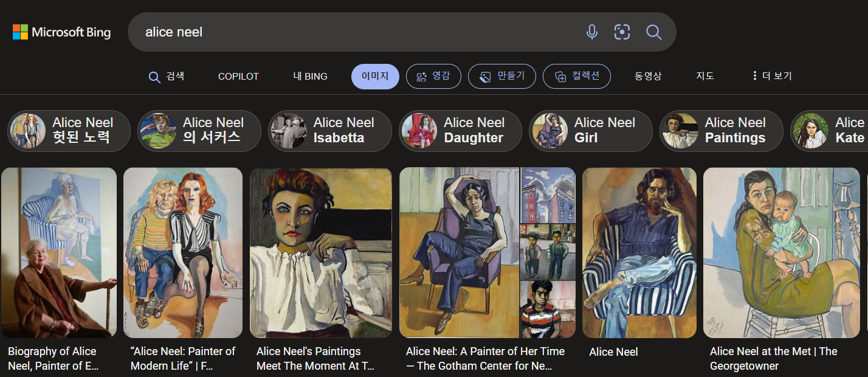Select the Alice Neel Isabetta suggestion chip
This screenshot has height=377, width=868.
(330, 131)
